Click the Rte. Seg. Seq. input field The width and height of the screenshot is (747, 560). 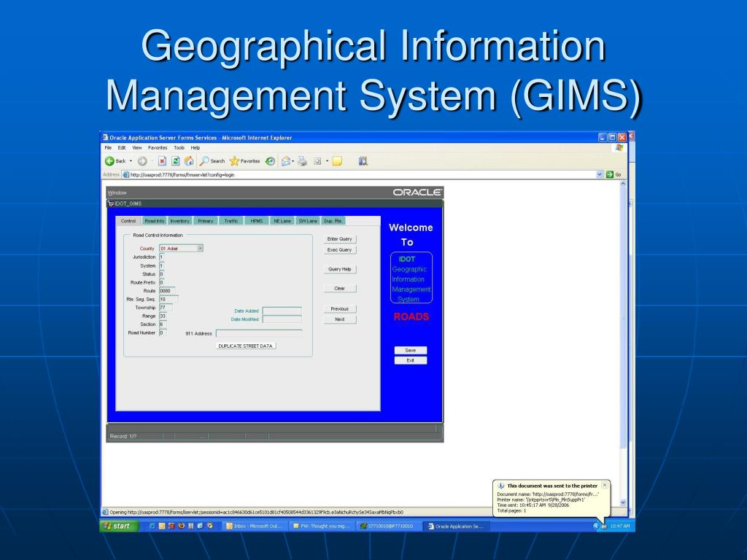point(169,299)
